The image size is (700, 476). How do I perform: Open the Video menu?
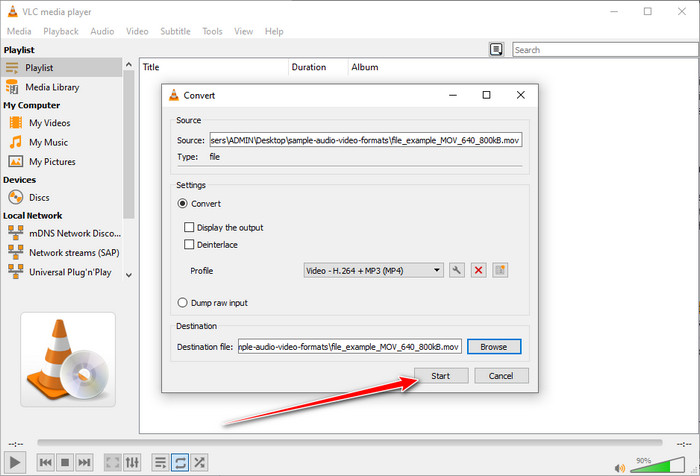(137, 31)
